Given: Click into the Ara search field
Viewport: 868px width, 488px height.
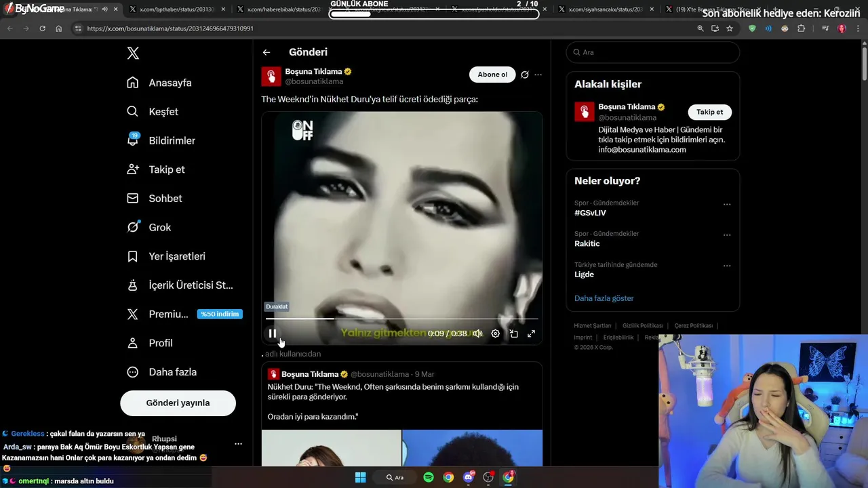Looking at the screenshot, I should [x=653, y=52].
